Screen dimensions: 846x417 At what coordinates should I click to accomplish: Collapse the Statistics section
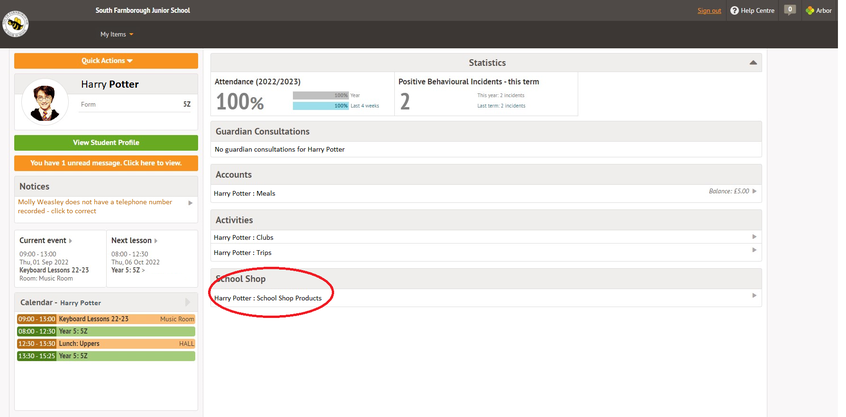pyautogui.click(x=753, y=63)
